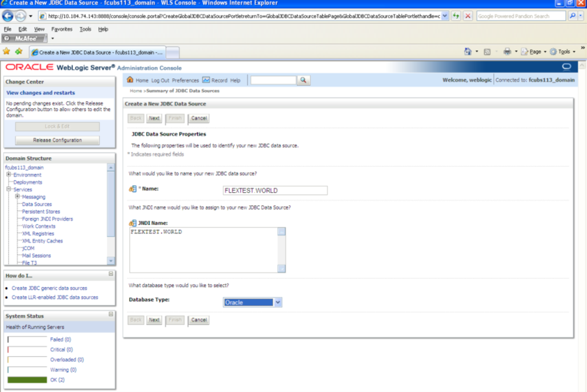Viewport: 587px width, 392px height.
Task: Open the Page menu in command bar
Action: 533,51
